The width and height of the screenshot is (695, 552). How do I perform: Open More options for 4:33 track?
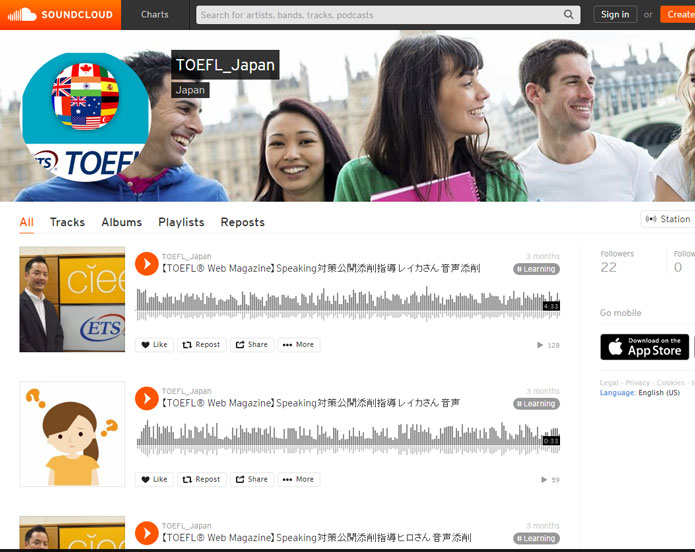(298, 345)
